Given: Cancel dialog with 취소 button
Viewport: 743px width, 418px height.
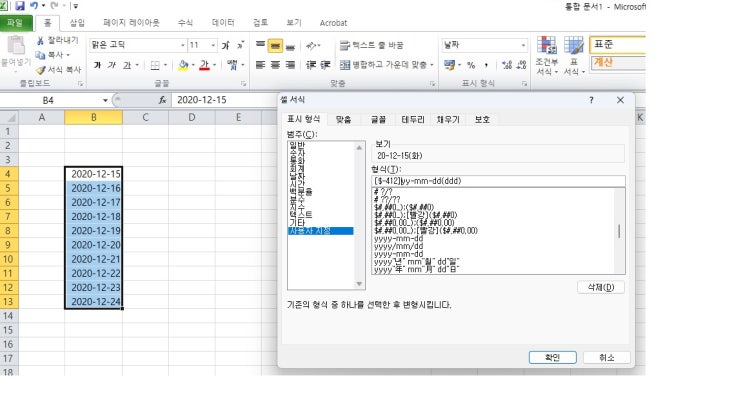Looking at the screenshot, I should (x=607, y=357).
